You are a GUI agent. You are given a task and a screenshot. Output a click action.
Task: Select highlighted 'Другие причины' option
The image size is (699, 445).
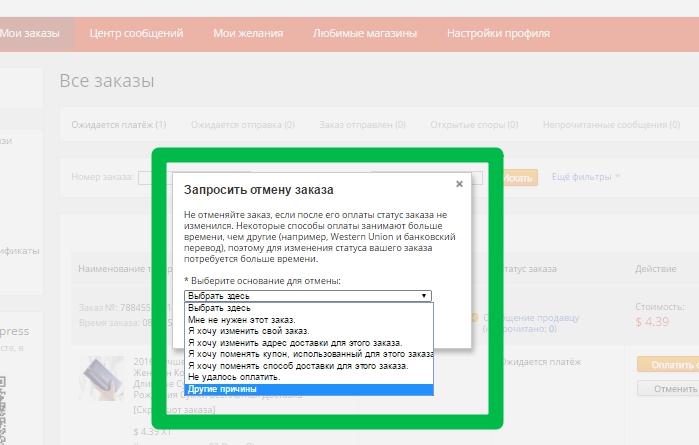click(x=308, y=389)
